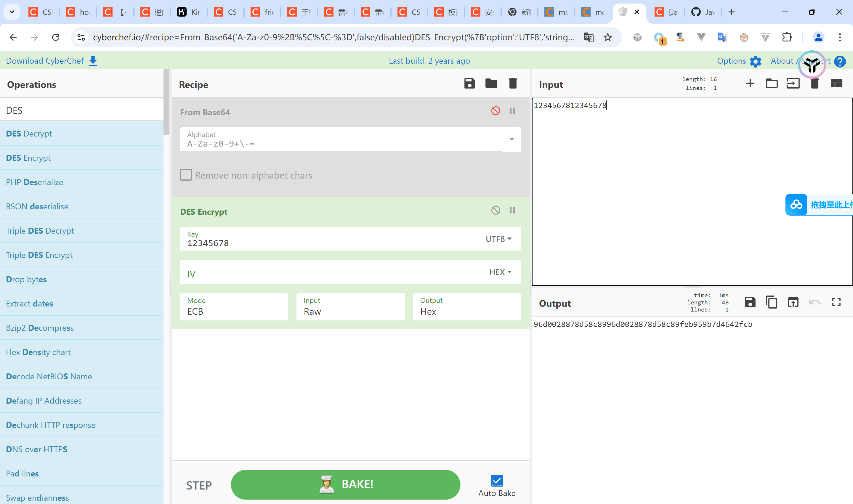Translate this page icon in address bar
The image size is (853, 504).
589,37
